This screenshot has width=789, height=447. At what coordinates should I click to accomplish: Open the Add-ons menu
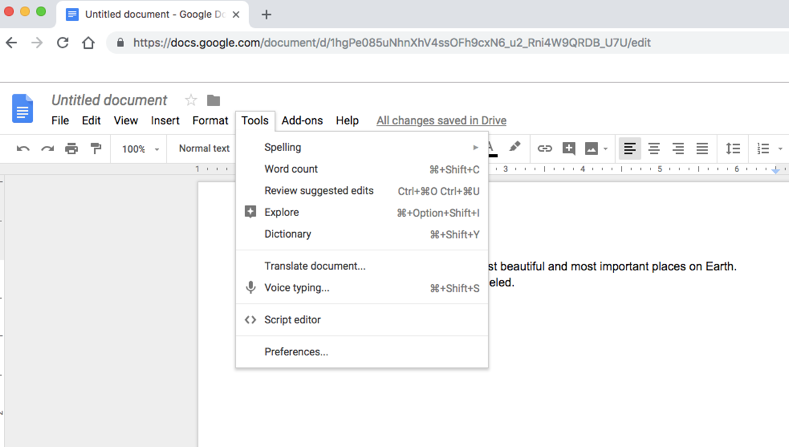tap(302, 120)
